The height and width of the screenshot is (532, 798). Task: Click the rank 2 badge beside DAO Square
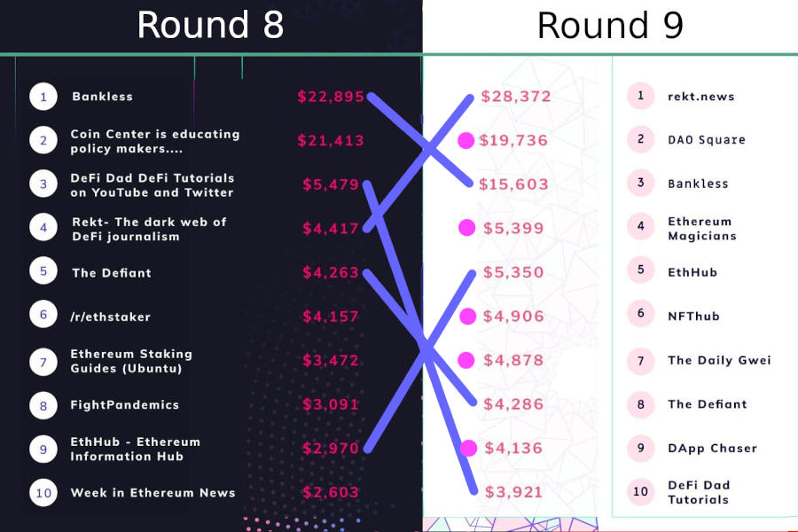pos(640,139)
